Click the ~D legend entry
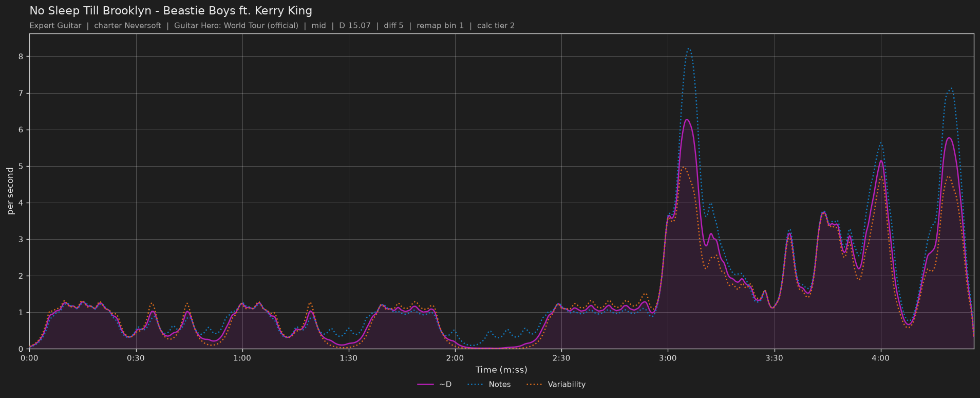 click(435, 385)
